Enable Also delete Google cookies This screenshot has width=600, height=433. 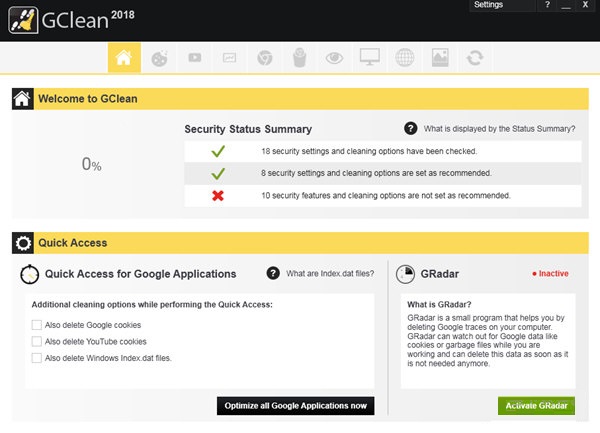(37, 325)
